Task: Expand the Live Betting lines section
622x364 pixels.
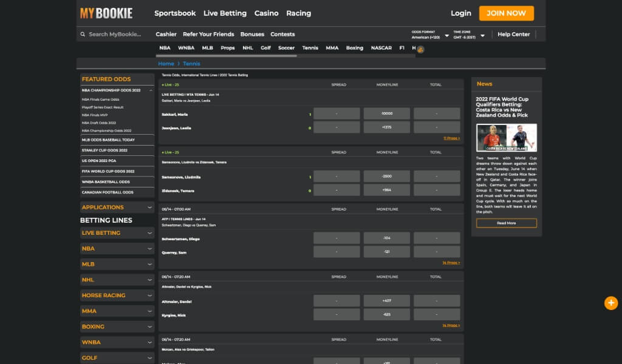Action: tap(117, 233)
